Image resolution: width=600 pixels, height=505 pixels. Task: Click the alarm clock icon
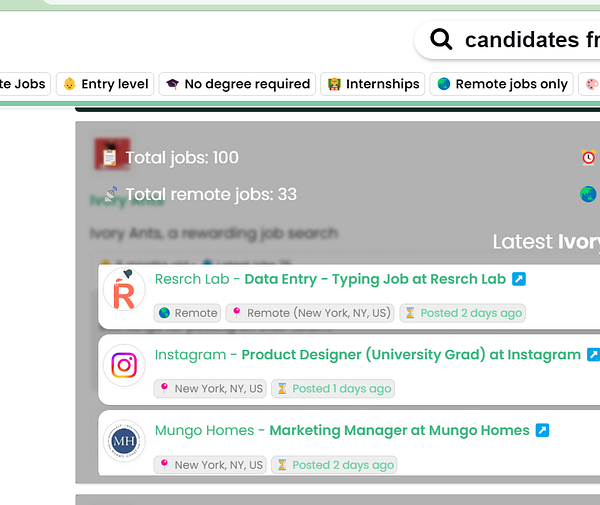coord(589,157)
